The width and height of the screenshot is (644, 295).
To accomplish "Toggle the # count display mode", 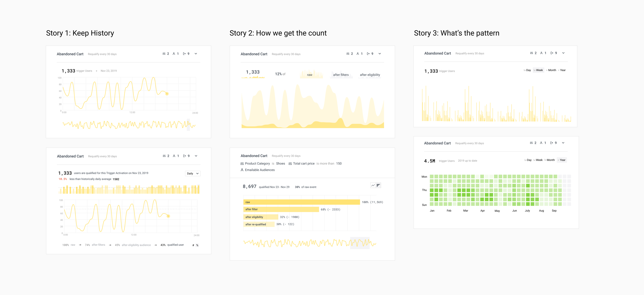I will pos(193,245).
